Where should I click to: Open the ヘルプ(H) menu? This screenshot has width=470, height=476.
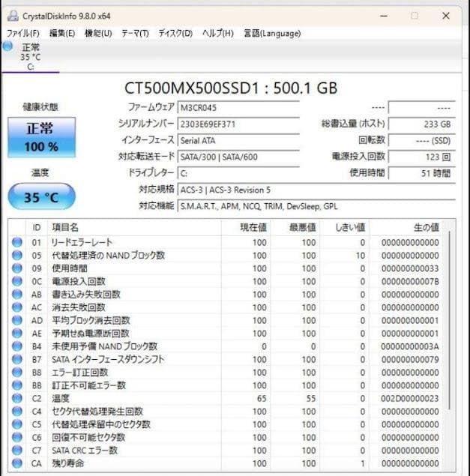point(218,34)
